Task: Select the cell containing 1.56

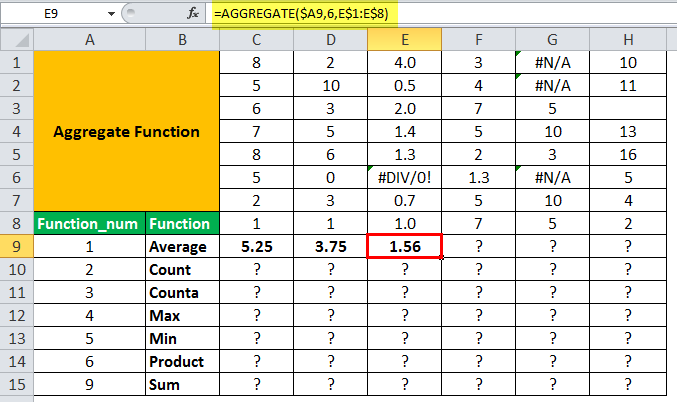Action: (405, 247)
